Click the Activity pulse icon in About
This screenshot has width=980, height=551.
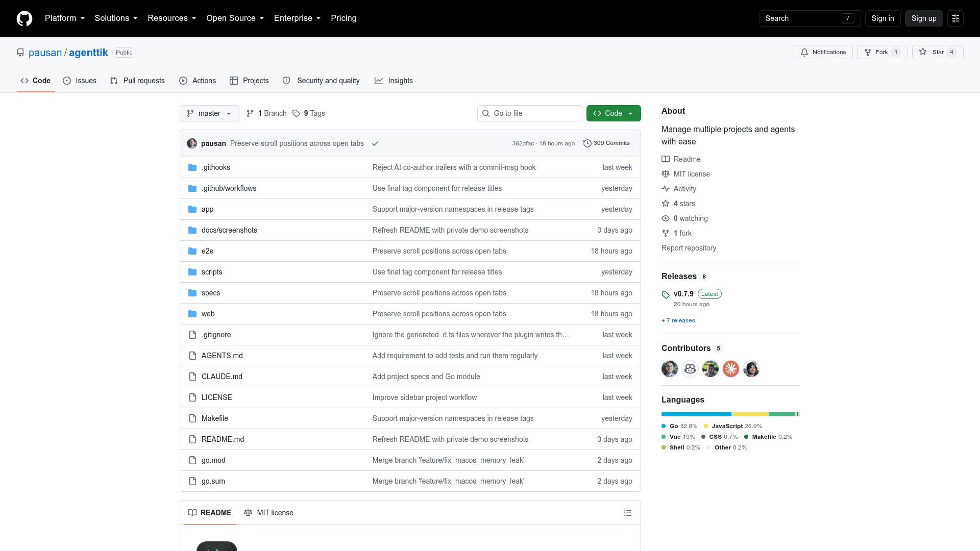pos(666,189)
